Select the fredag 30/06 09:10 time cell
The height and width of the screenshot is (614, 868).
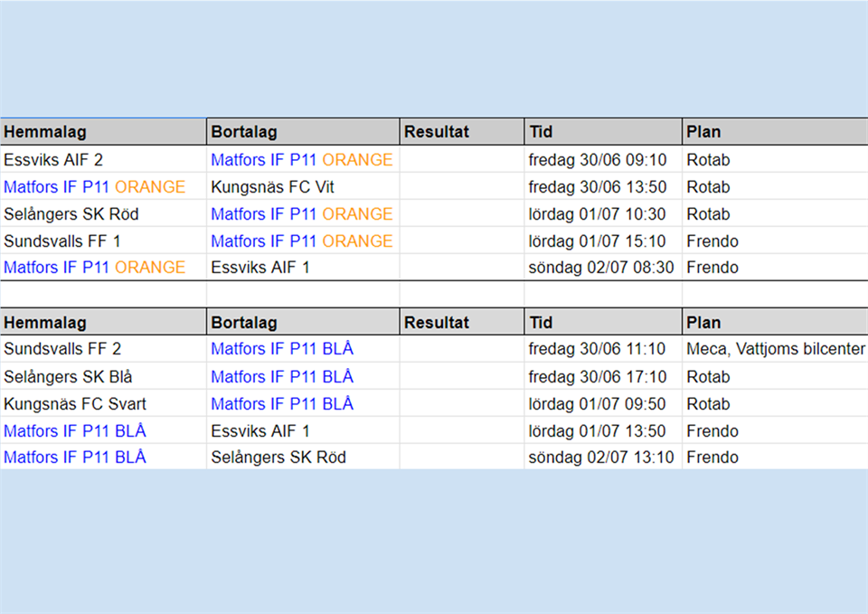[597, 160]
